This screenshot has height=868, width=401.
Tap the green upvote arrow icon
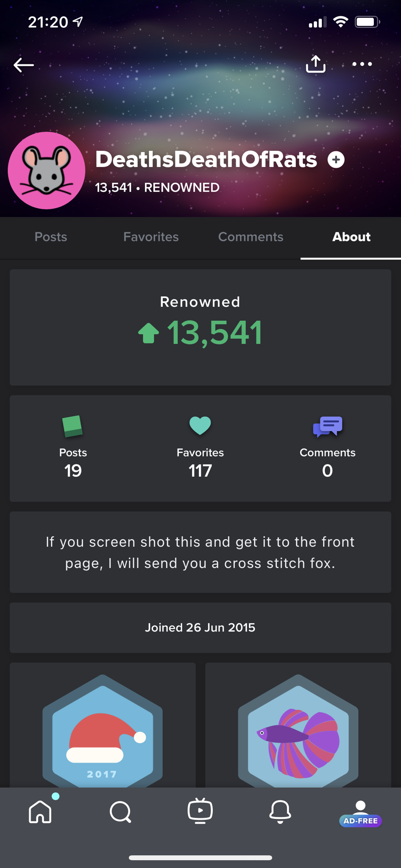click(148, 333)
